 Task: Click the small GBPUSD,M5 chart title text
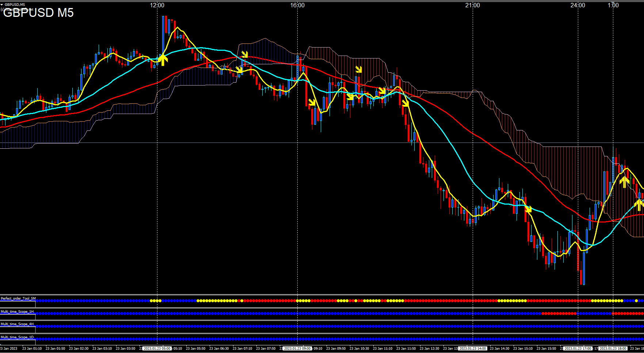click(x=15, y=5)
